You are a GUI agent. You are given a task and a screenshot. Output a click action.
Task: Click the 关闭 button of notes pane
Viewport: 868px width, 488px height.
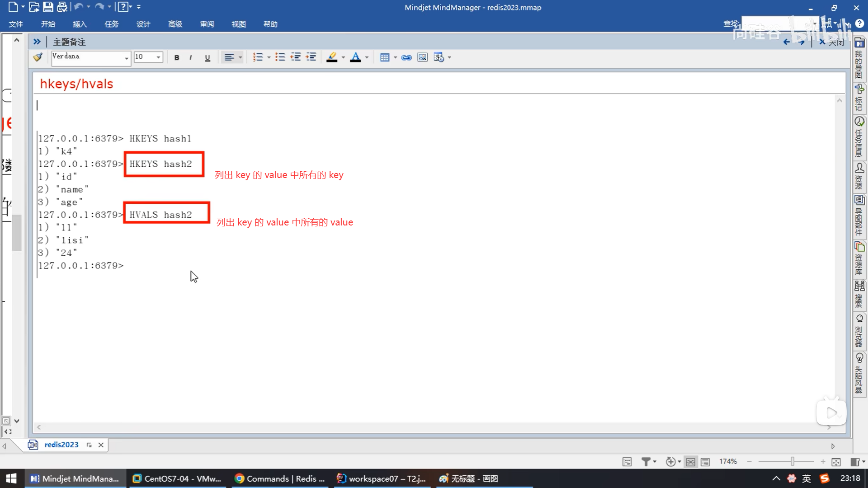point(832,42)
